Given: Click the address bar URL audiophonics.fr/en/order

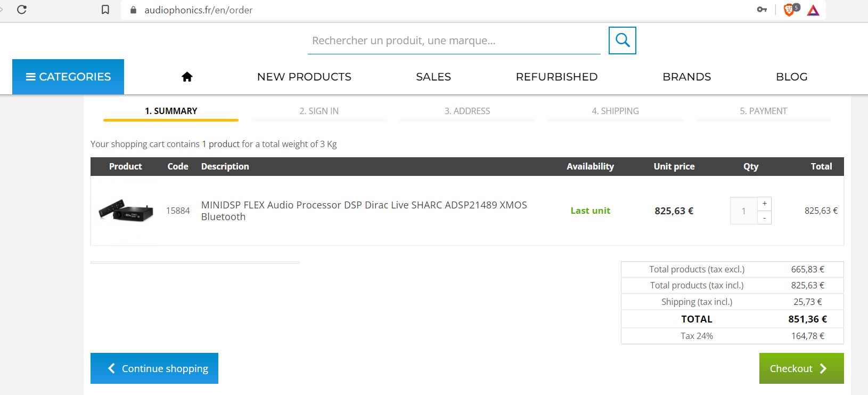Looking at the screenshot, I should (x=199, y=10).
